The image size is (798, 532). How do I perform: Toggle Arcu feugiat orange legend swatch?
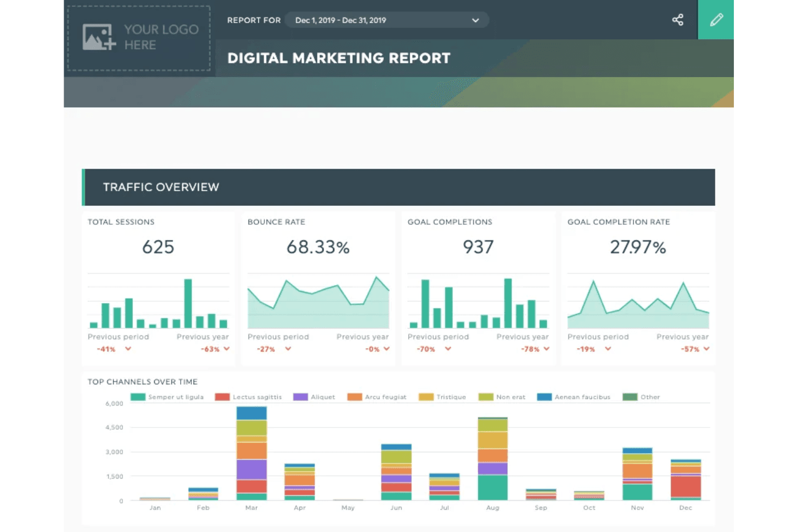coord(355,397)
